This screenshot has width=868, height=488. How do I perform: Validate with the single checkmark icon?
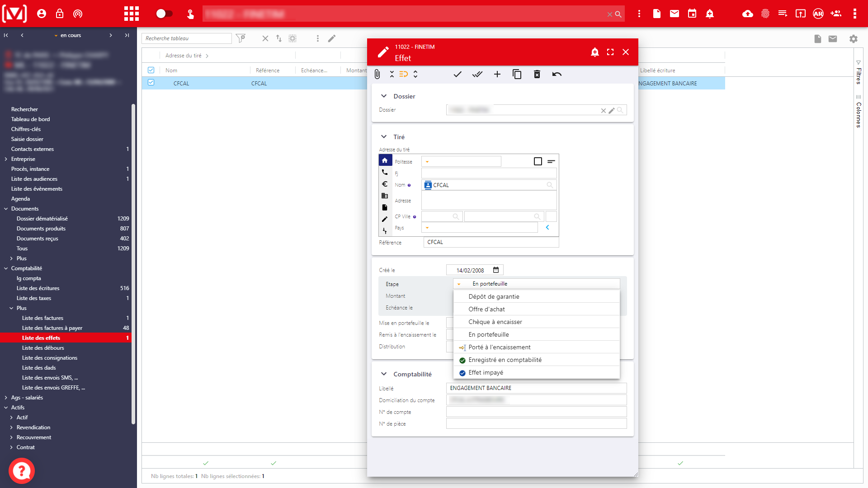(x=458, y=74)
